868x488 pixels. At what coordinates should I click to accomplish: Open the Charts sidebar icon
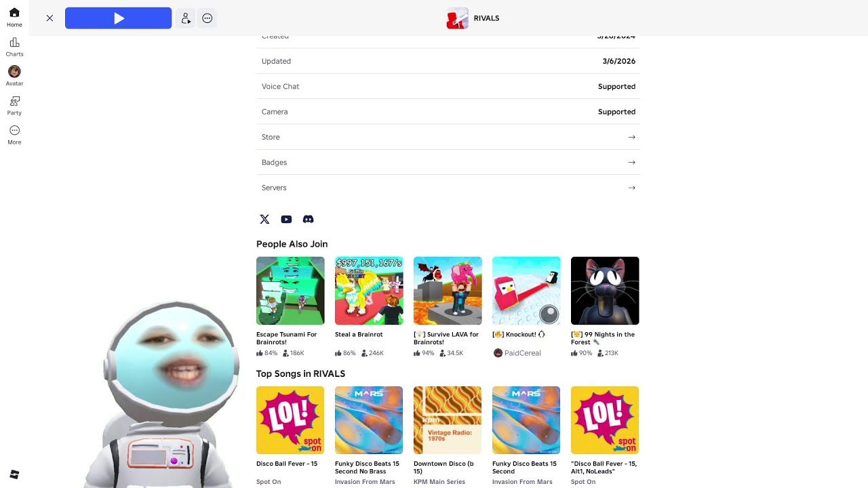click(x=14, y=47)
